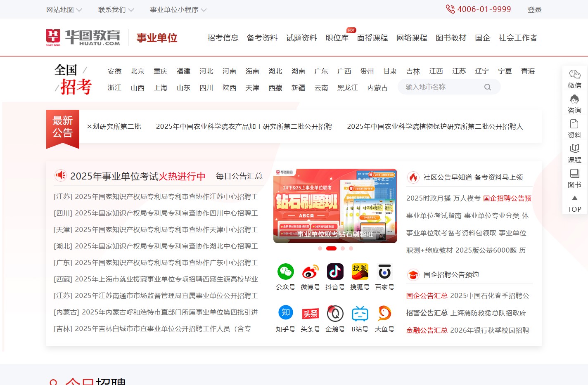Open the 农产品加工研究所第二批公开招聘 announcement
The height and width of the screenshot is (385, 588).
(x=244, y=126)
